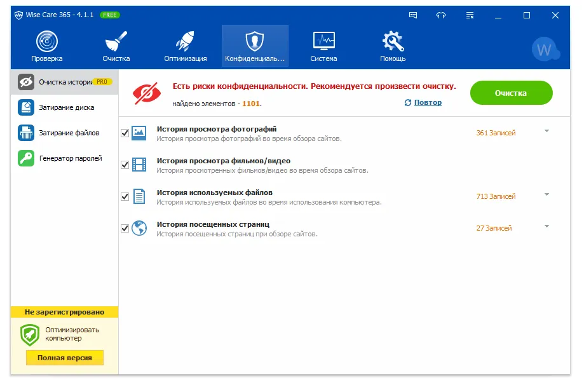
Task: Click the refresh arrows icon beside Повтор
Action: (x=408, y=102)
